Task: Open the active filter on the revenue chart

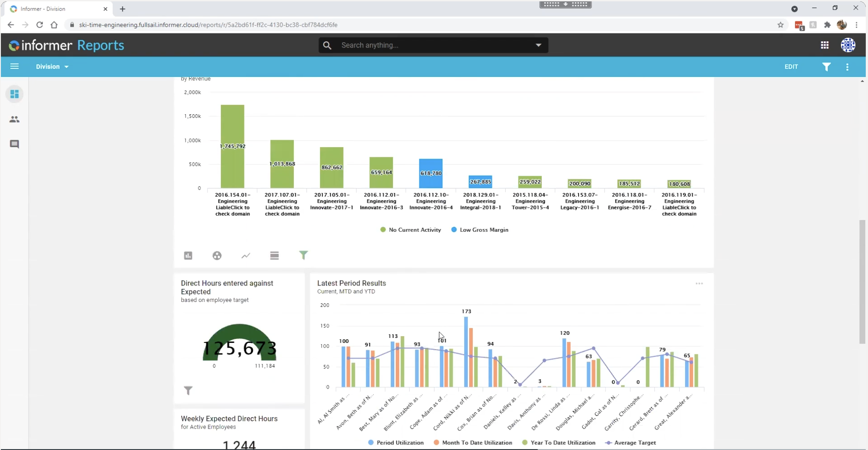Action: pyautogui.click(x=304, y=255)
